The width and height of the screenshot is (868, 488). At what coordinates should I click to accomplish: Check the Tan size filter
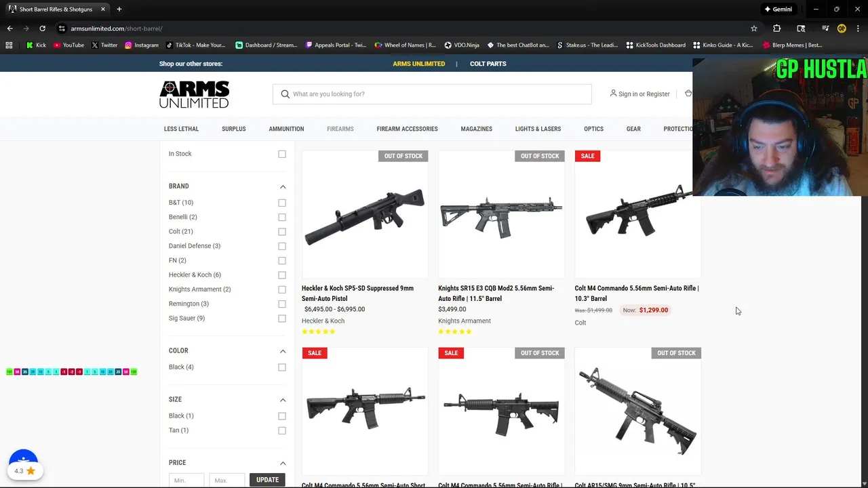pos(282,430)
